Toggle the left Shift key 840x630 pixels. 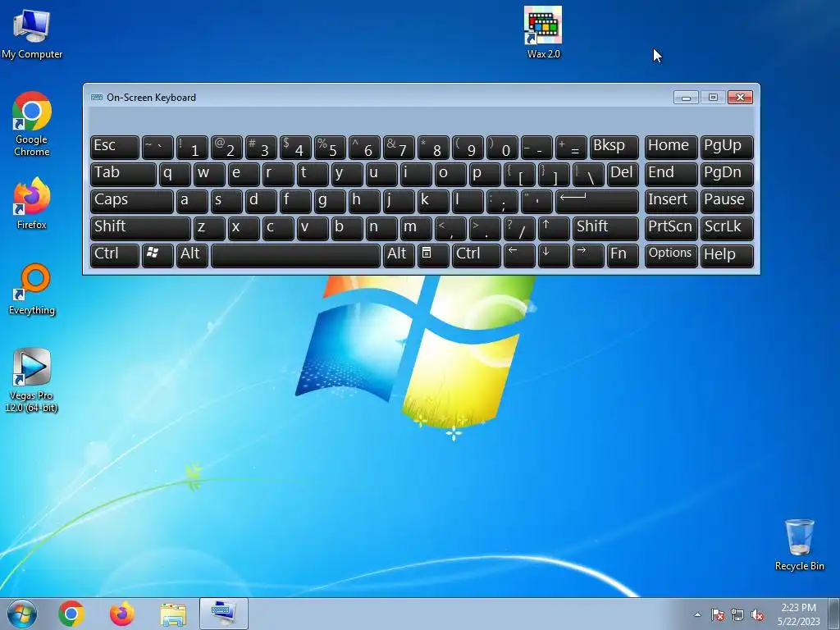coord(140,229)
